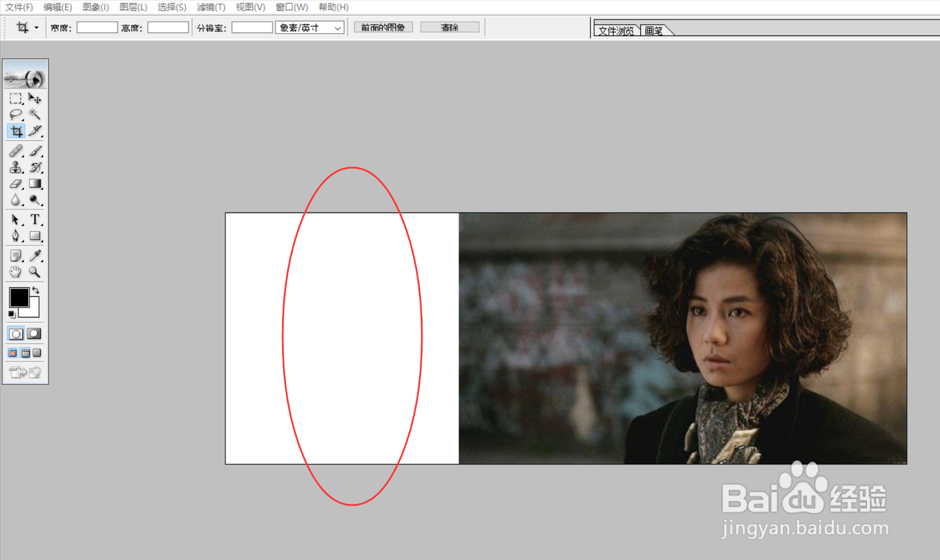Select the Crop tool in toolbox
This screenshot has height=560, width=940.
click(16, 131)
